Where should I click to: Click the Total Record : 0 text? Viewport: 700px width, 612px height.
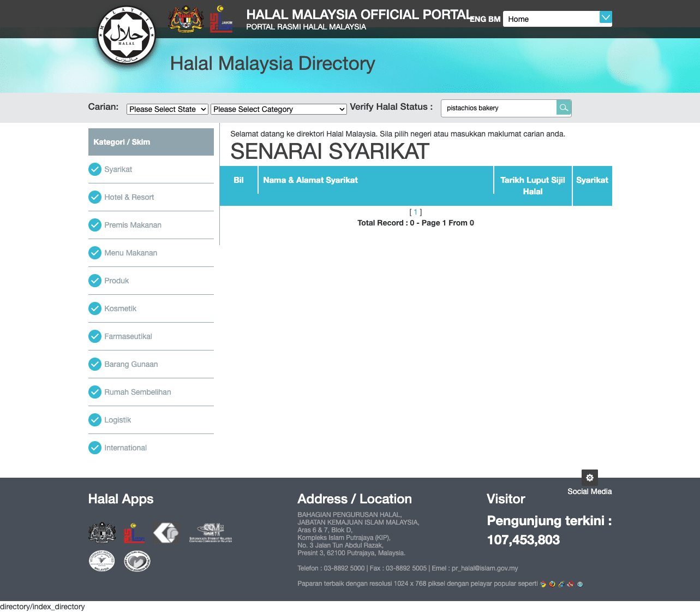click(386, 223)
